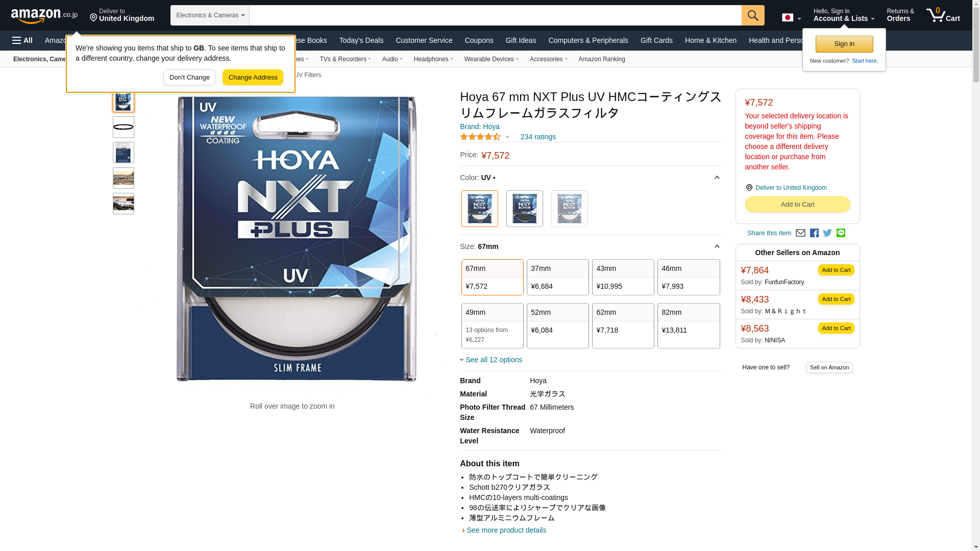Open the Japan flag language dropdown
This screenshot has width=980, height=551.
tap(791, 18)
